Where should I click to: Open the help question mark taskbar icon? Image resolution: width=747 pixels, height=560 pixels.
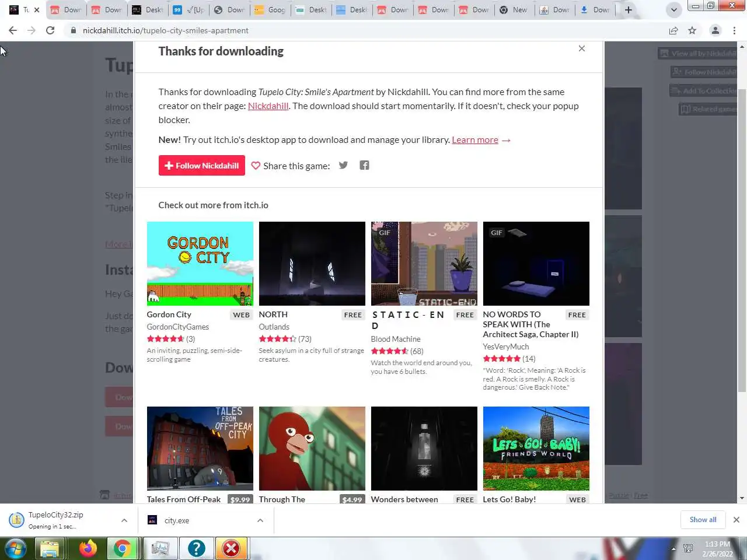click(196, 548)
